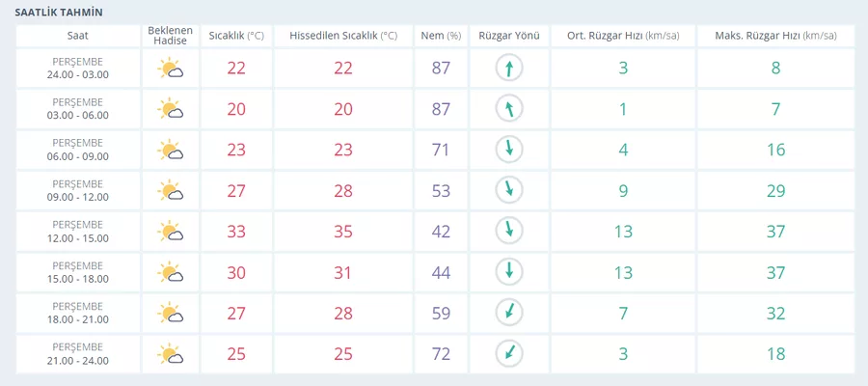Screen dimensions: 868x386
Task: Click the humidity value 42
Action: pos(441,232)
